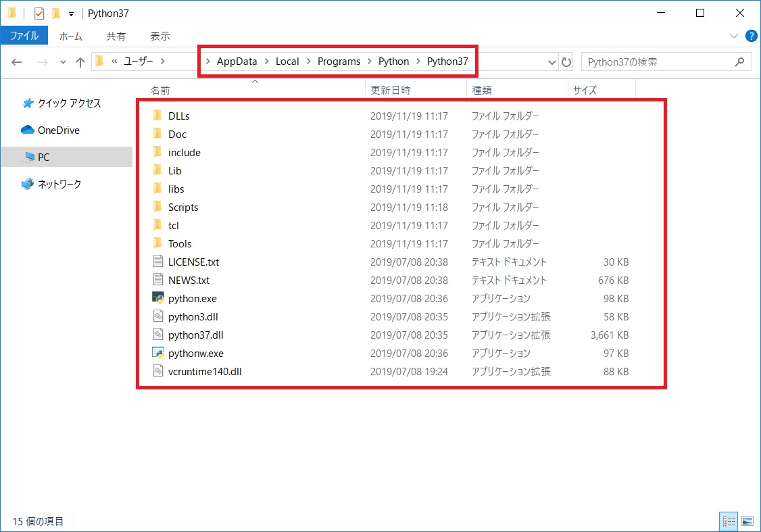This screenshot has height=532, width=761.
Task: Switch to the 表示 ribbon tab
Action: 160,36
